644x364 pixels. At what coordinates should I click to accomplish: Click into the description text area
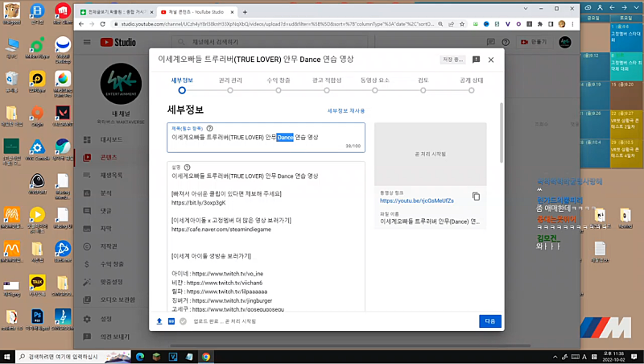click(x=266, y=242)
